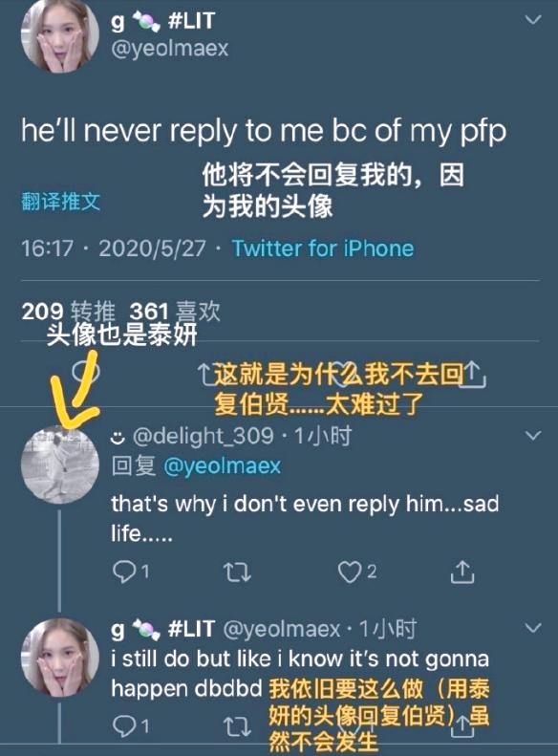Image resolution: width=558 pixels, height=756 pixels.
Task: Like the @delight_309 reply showing 2 hearts
Action: click(x=350, y=572)
